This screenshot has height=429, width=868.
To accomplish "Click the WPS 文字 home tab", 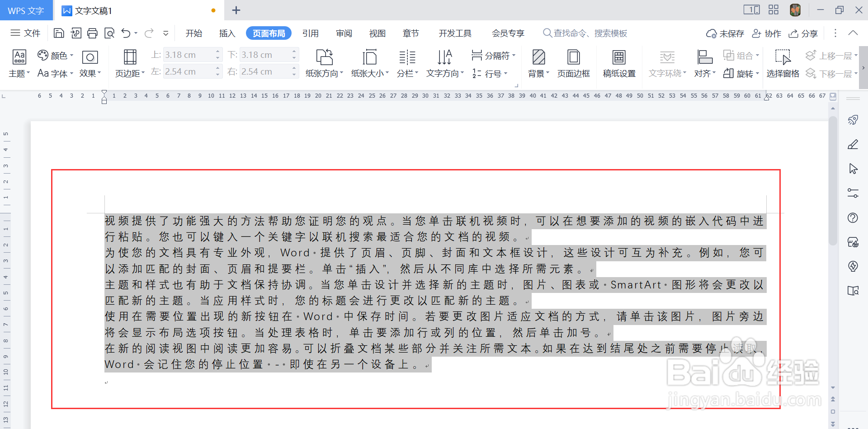I will click(26, 10).
